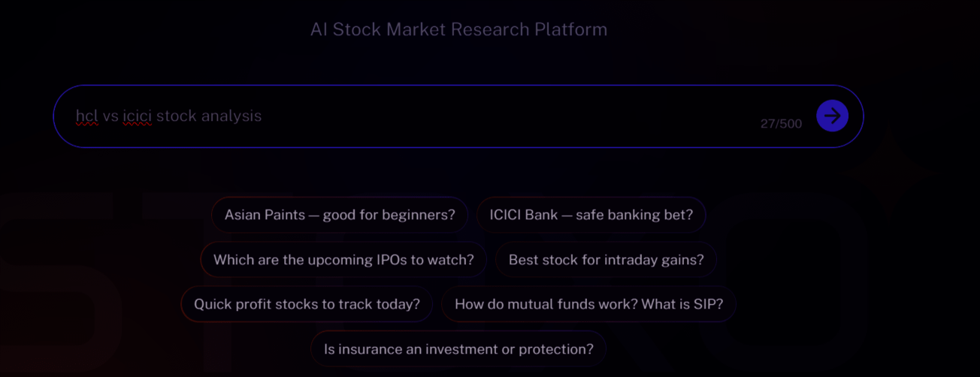Select the 'Asian Paints — good for beginners?' suggestion
This screenshot has height=377, width=980.
point(340,215)
